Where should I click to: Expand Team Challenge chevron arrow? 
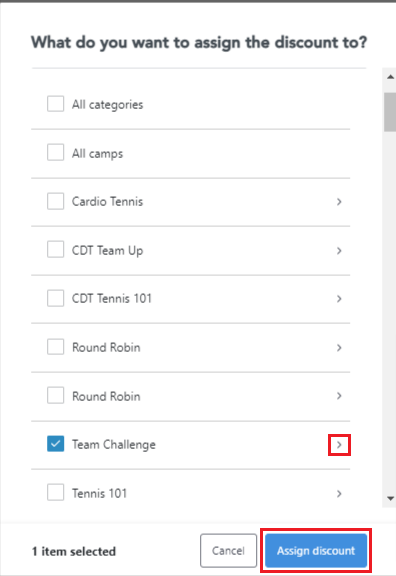(x=339, y=445)
